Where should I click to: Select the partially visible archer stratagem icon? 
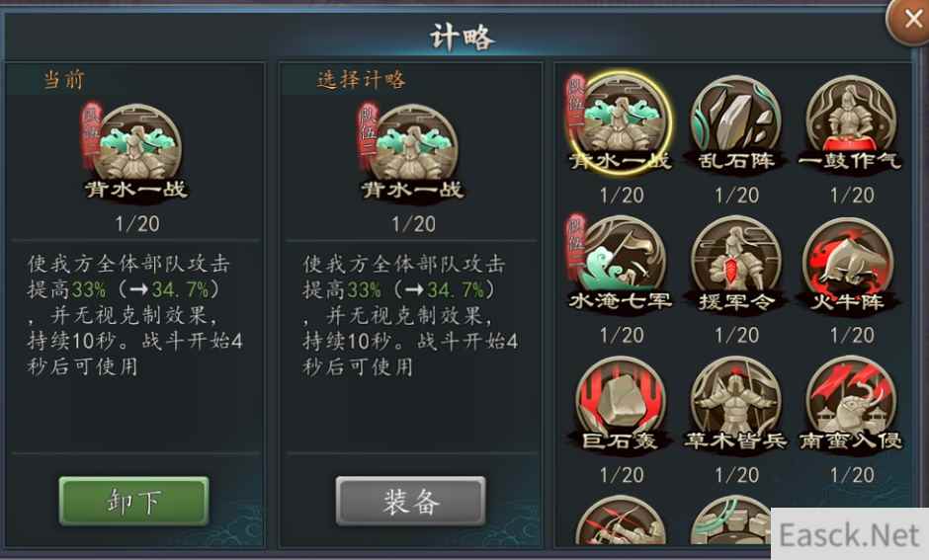point(621,520)
